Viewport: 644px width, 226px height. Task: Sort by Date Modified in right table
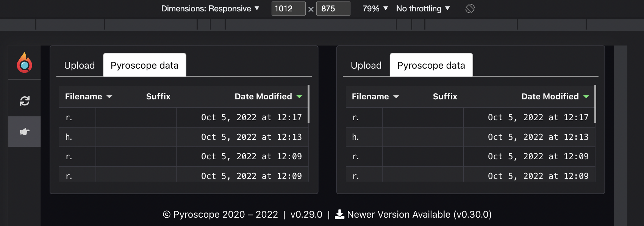coord(555,96)
